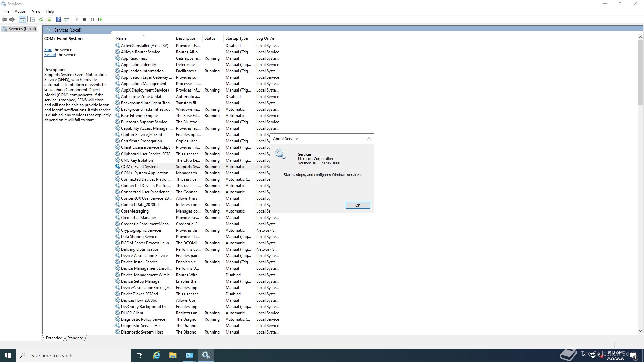
Task: Select the CNG Key Isolation service
Action: click(192, 160)
